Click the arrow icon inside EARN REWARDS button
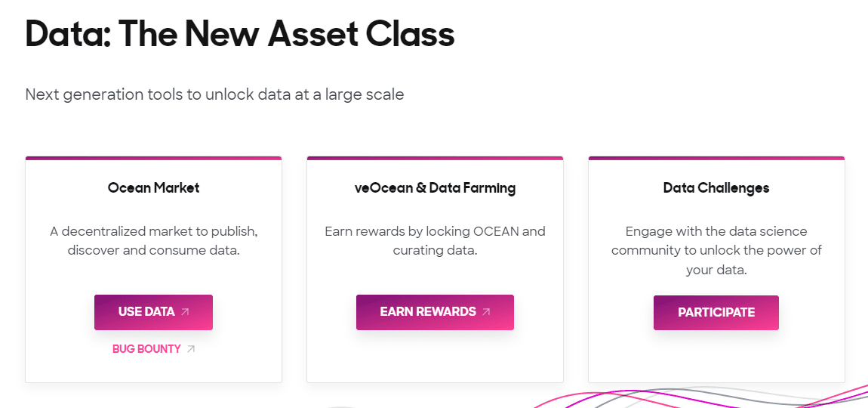 coord(487,312)
